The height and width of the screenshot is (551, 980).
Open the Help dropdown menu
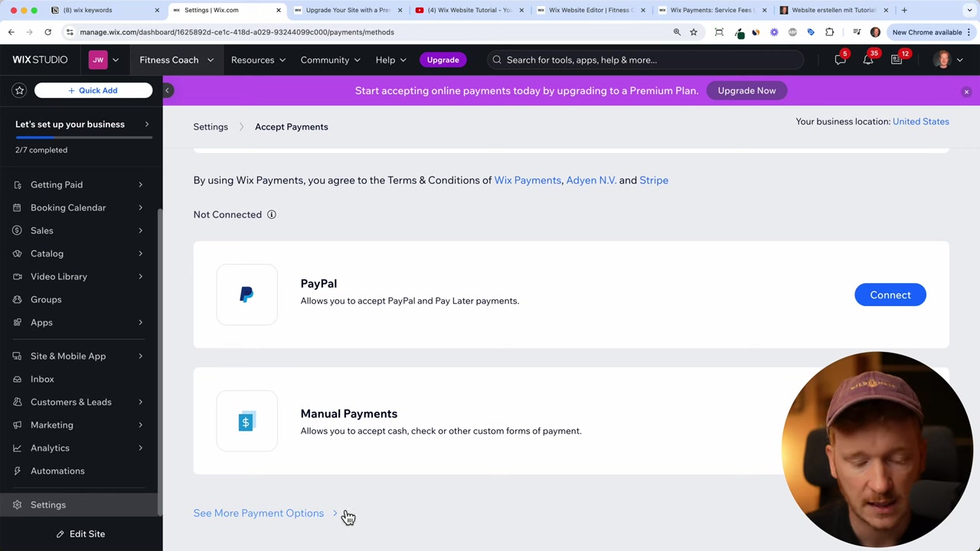coord(390,60)
